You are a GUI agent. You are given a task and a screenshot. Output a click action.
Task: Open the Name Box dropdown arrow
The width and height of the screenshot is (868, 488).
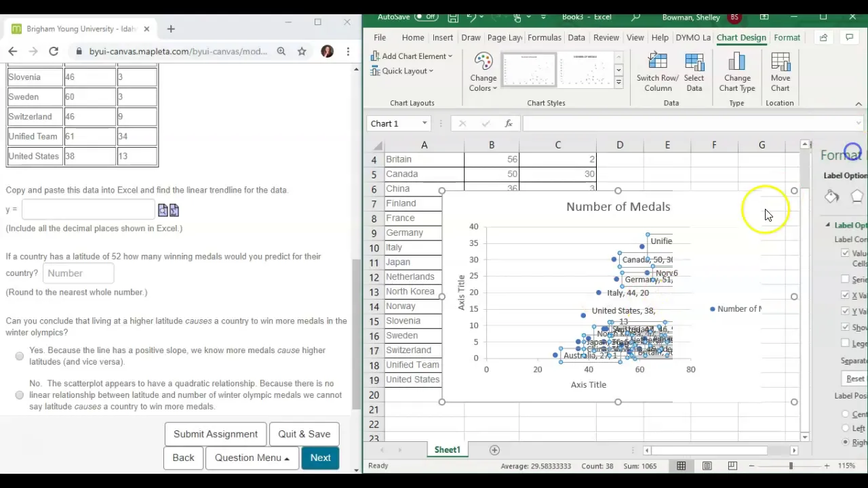[x=425, y=123]
